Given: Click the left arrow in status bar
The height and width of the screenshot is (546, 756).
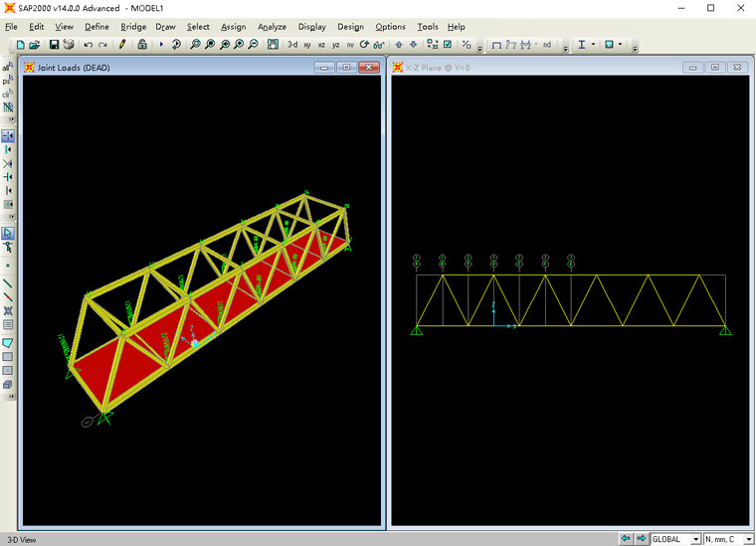Looking at the screenshot, I should click(x=626, y=539).
